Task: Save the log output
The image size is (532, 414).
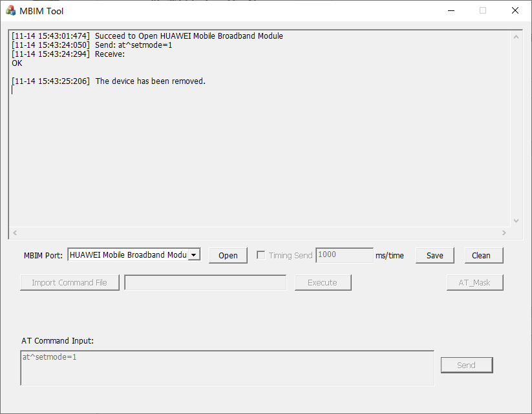Action: click(434, 255)
